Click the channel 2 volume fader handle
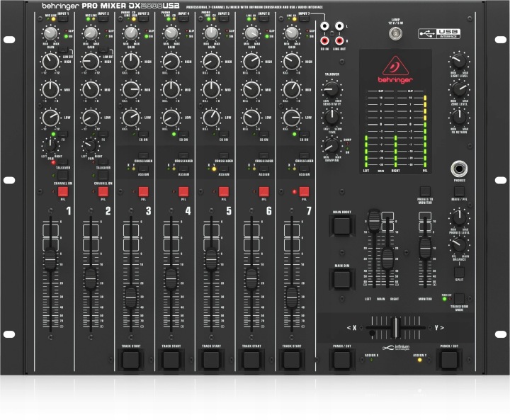 [91, 279]
